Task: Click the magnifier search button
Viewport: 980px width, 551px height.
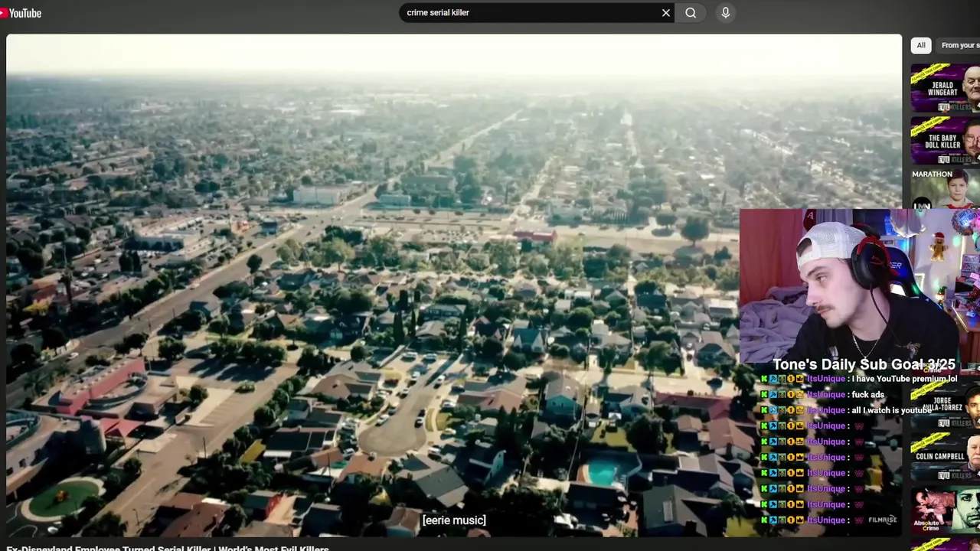Action: click(691, 12)
